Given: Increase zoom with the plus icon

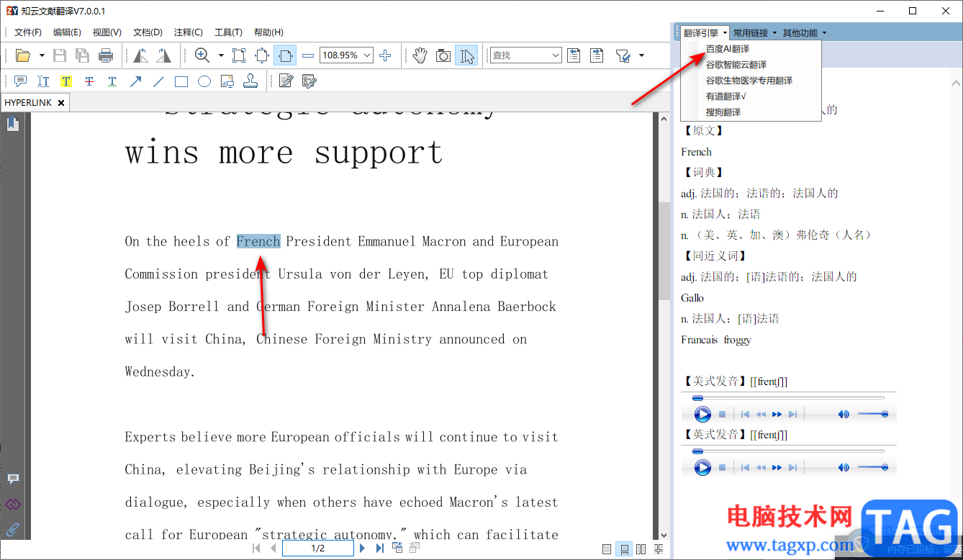Looking at the screenshot, I should tap(385, 55).
